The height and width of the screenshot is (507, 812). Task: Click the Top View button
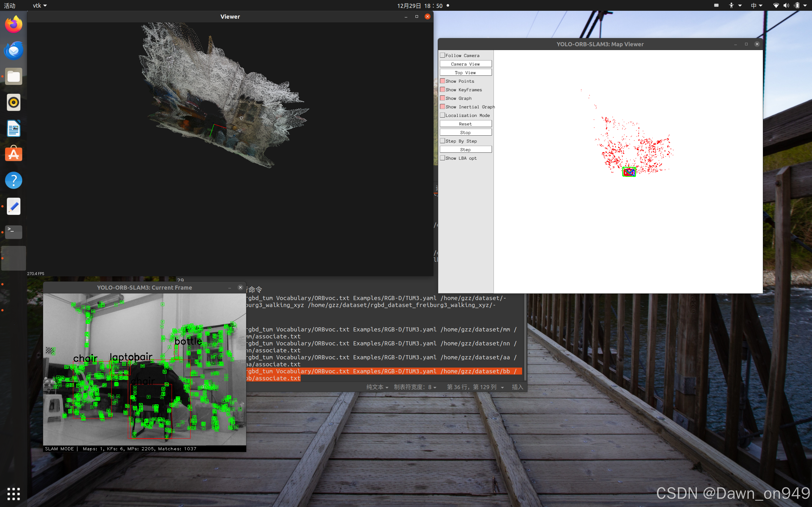click(x=465, y=73)
